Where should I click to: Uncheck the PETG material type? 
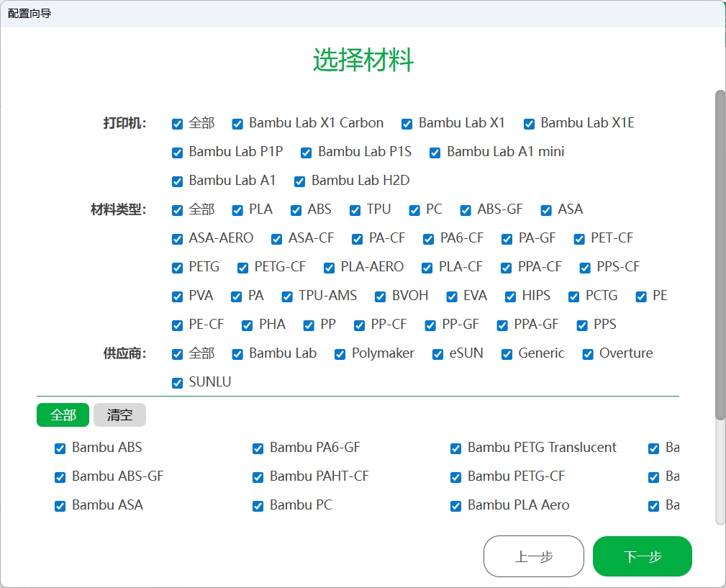tap(177, 268)
